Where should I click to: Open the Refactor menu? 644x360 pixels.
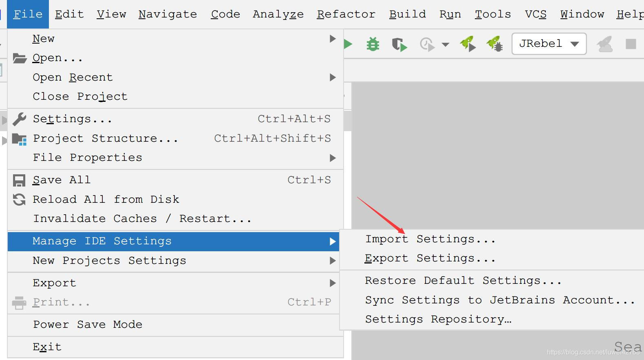click(x=346, y=14)
